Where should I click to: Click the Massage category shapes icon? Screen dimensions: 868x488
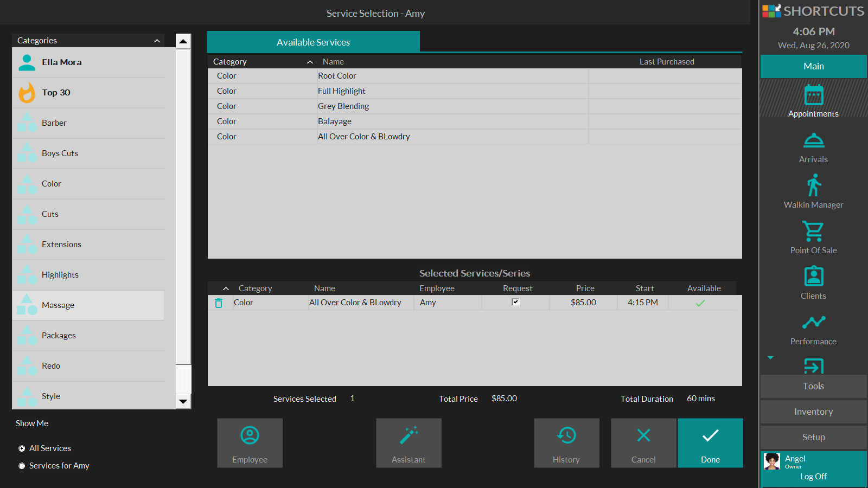pyautogui.click(x=27, y=305)
